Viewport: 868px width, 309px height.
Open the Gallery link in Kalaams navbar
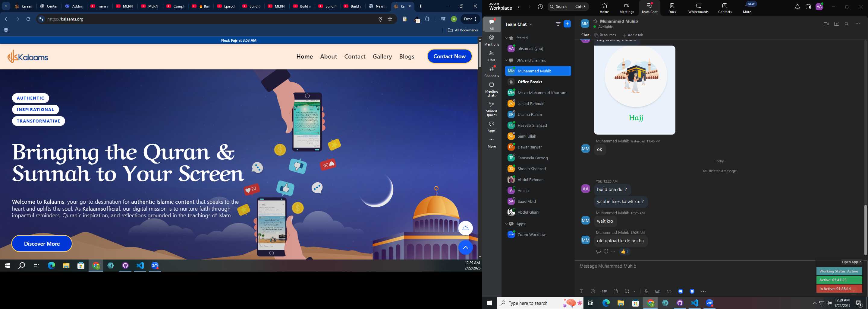point(382,56)
